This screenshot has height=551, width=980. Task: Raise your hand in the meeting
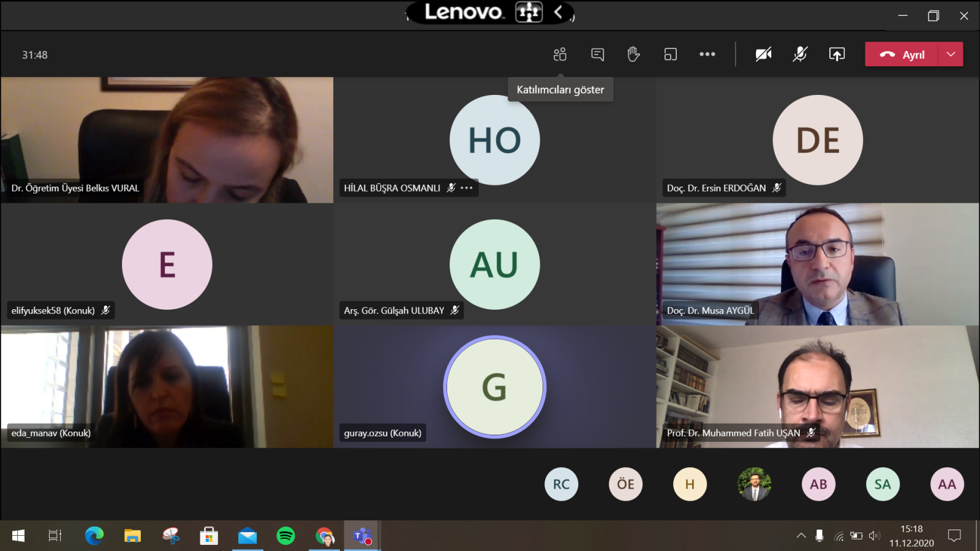click(633, 54)
